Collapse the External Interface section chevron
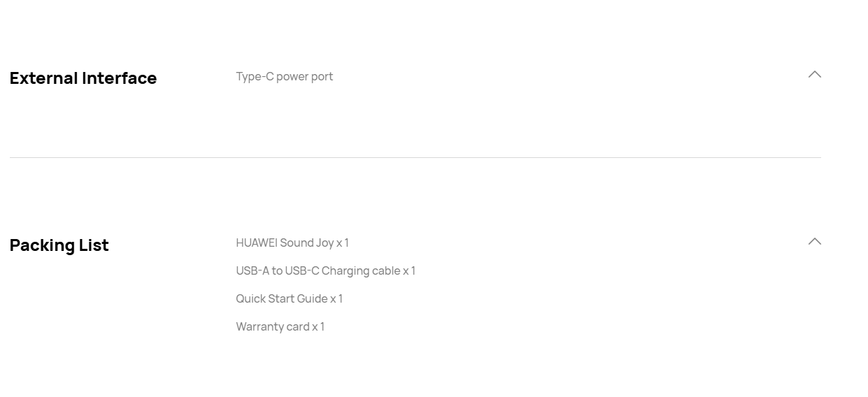The height and width of the screenshot is (397, 868). 814,74
